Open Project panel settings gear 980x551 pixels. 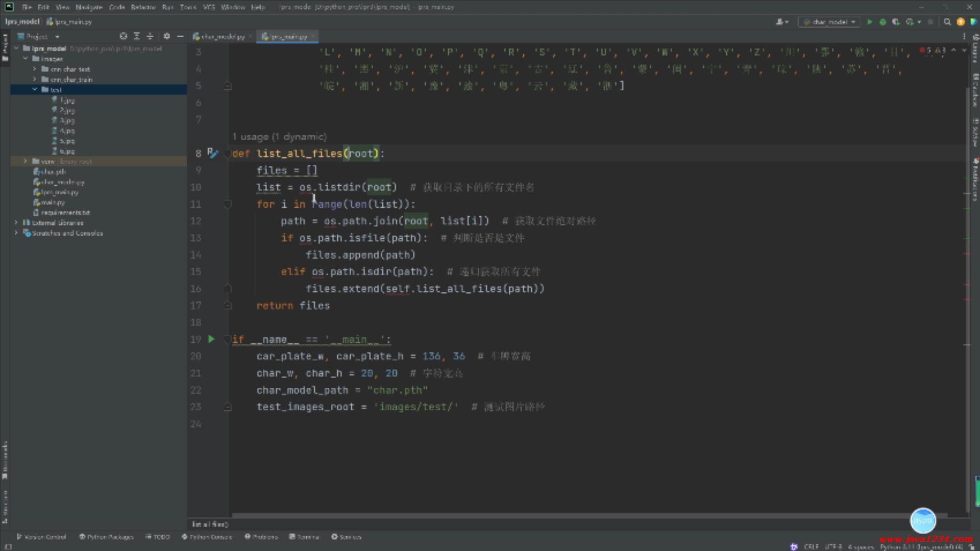coord(166,36)
